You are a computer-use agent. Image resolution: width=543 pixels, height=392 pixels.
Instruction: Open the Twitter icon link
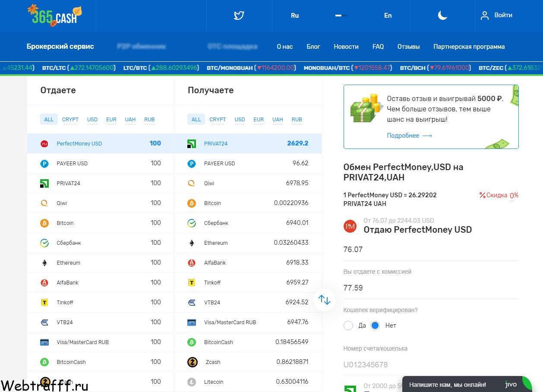(239, 16)
